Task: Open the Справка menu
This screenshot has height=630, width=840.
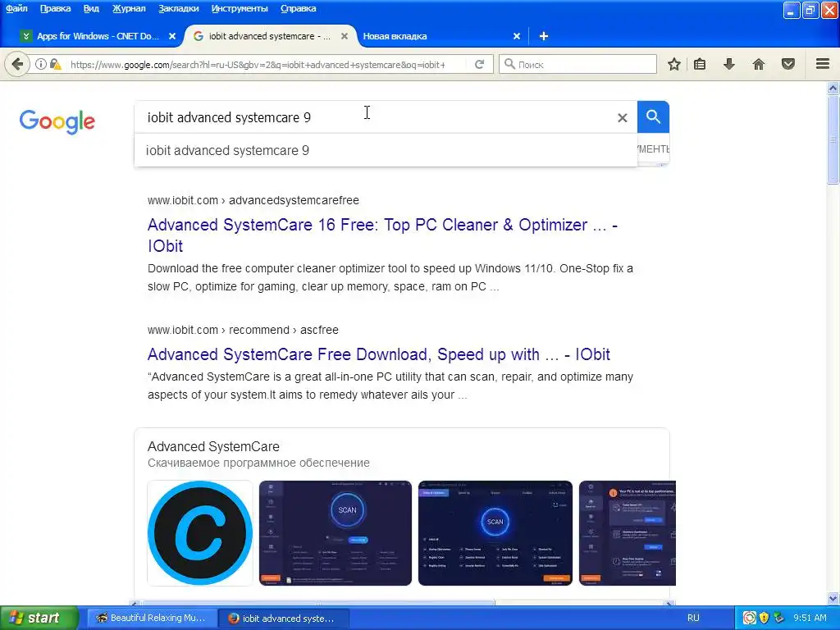Action: coord(298,8)
